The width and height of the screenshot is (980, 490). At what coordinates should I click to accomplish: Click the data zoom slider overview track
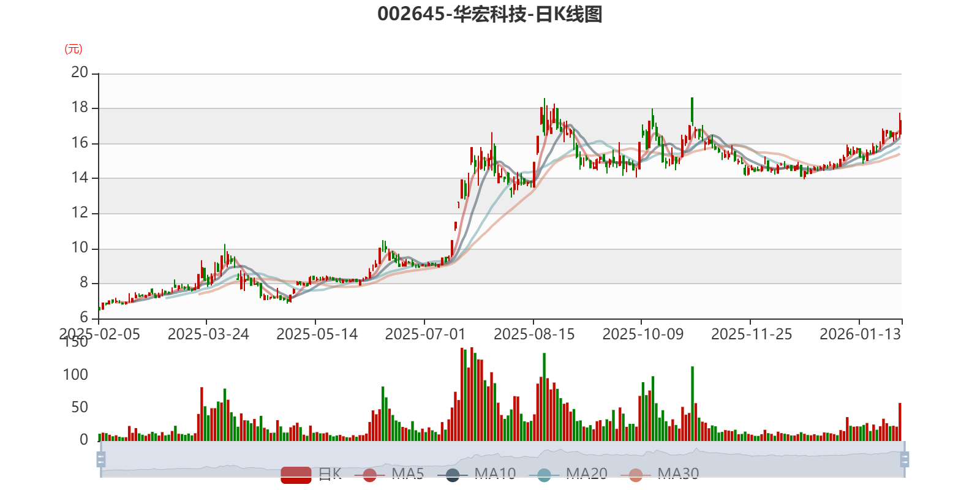pyautogui.click(x=502, y=459)
